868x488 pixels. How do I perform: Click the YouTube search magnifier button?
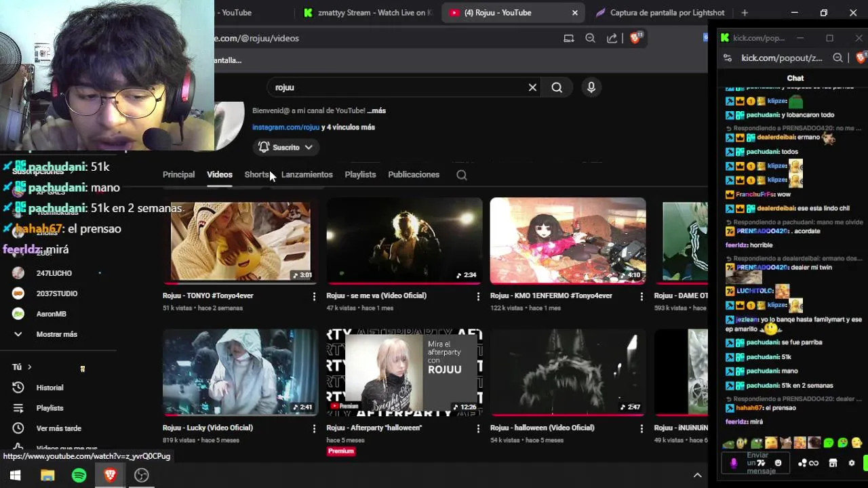[x=557, y=87]
